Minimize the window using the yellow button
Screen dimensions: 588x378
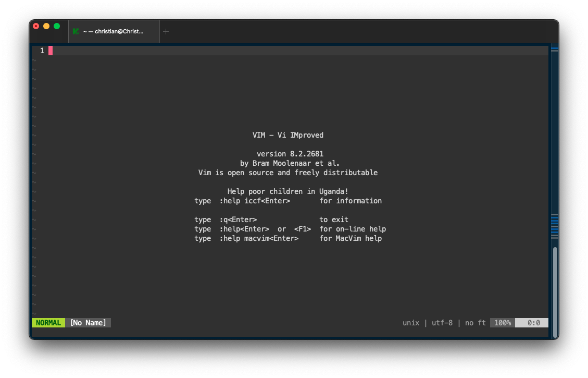point(46,26)
